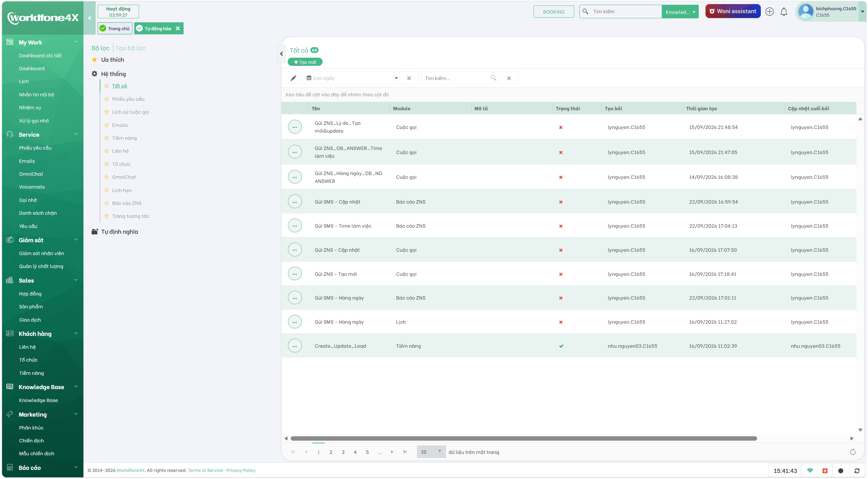Select the Báo cáo ZNS filter
Viewport: 868px width, 479px height.
point(127,203)
